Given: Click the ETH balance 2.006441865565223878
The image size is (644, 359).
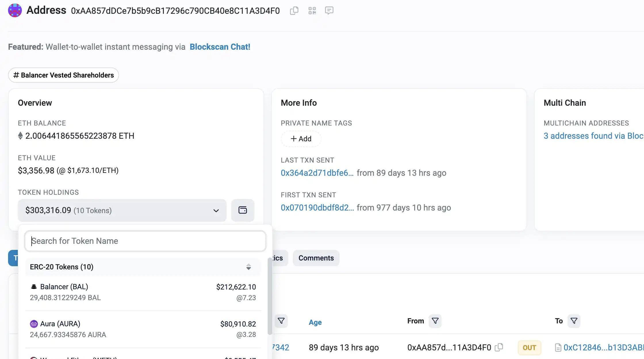Looking at the screenshot, I should [80, 136].
